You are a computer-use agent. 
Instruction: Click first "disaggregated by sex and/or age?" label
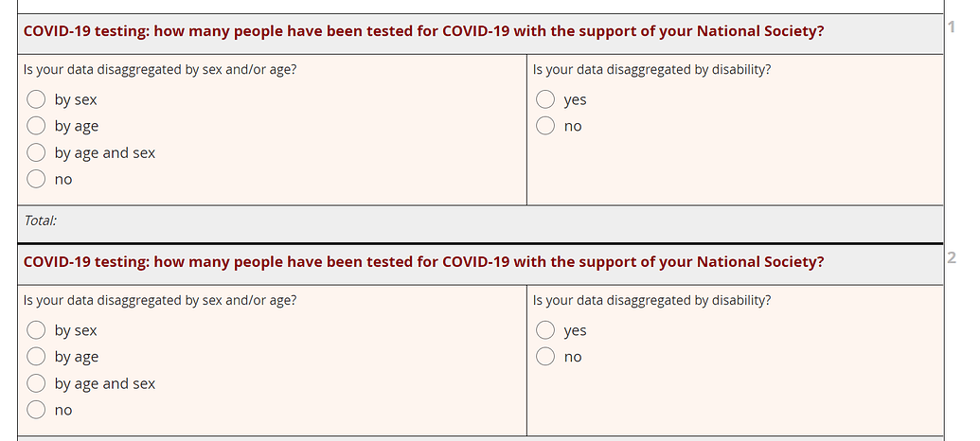pos(160,69)
